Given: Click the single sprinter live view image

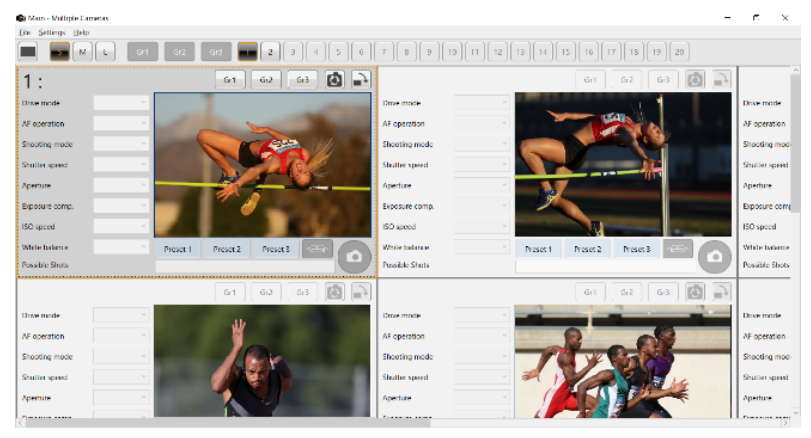Looking at the screenshot, I should pos(262,361).
